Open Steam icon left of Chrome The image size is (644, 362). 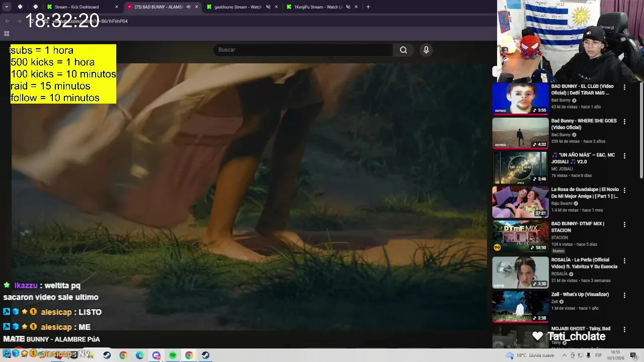[107, 355]
